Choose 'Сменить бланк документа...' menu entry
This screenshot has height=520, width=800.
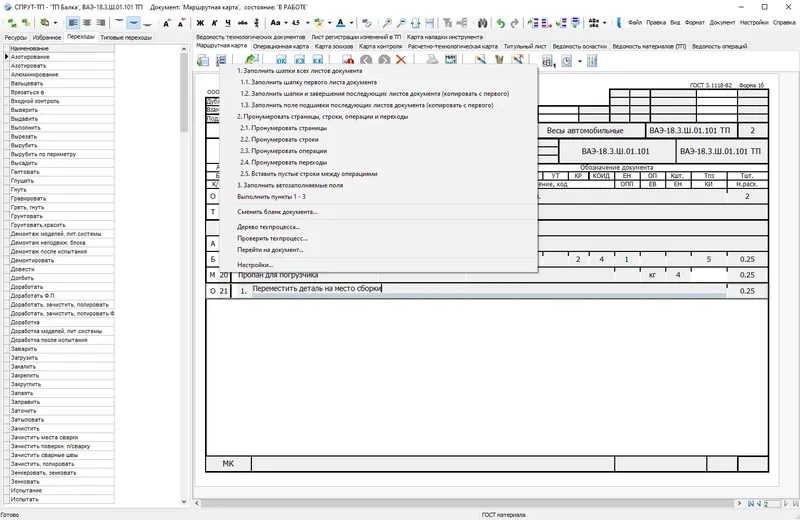[x=277, y=212]
